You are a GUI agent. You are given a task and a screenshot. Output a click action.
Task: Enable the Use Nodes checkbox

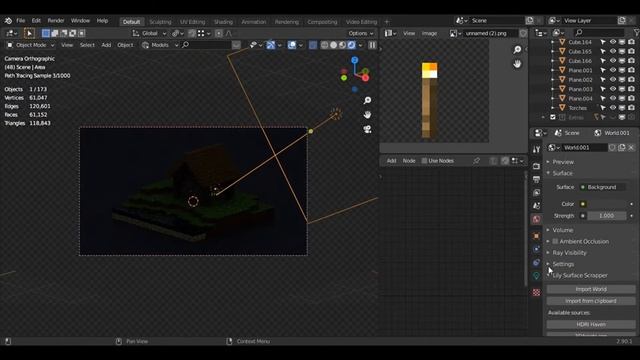424,161
